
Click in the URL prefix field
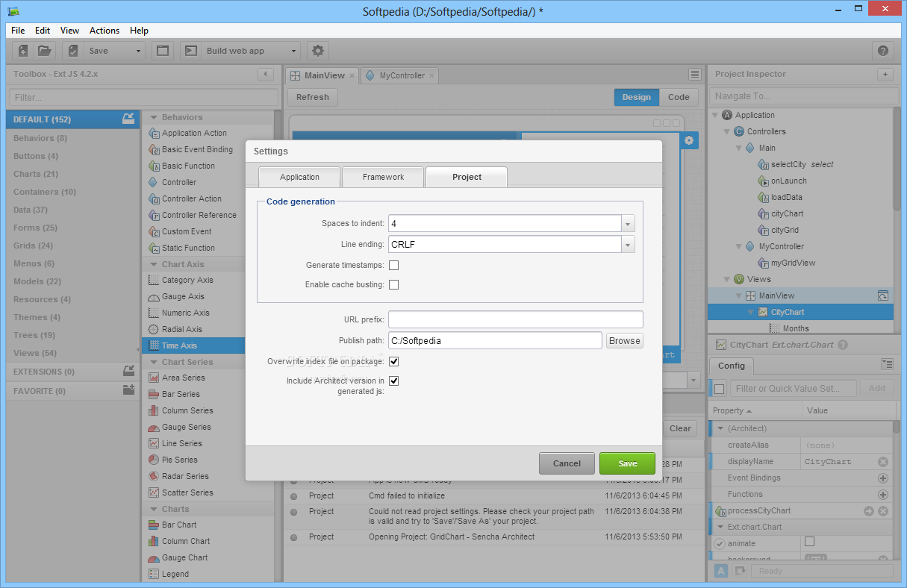coord(515,319)
